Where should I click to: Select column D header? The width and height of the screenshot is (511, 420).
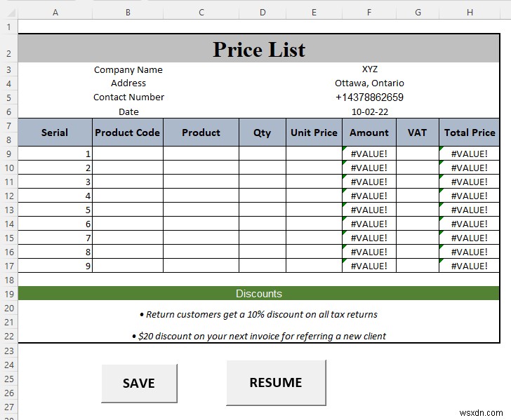click(263, 13)
